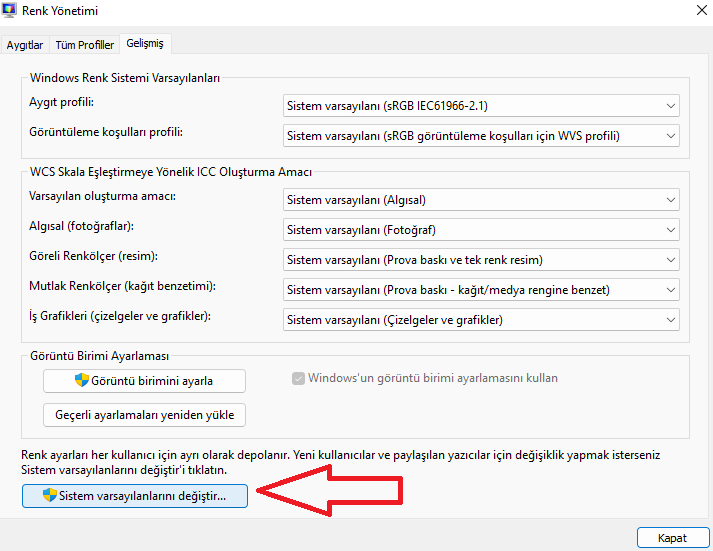The height and width of the screenshot is (551, 713).
Task: Click the Algısal (fotoğraflar) label
Action: pyautogui.click(x=81, y=226)
